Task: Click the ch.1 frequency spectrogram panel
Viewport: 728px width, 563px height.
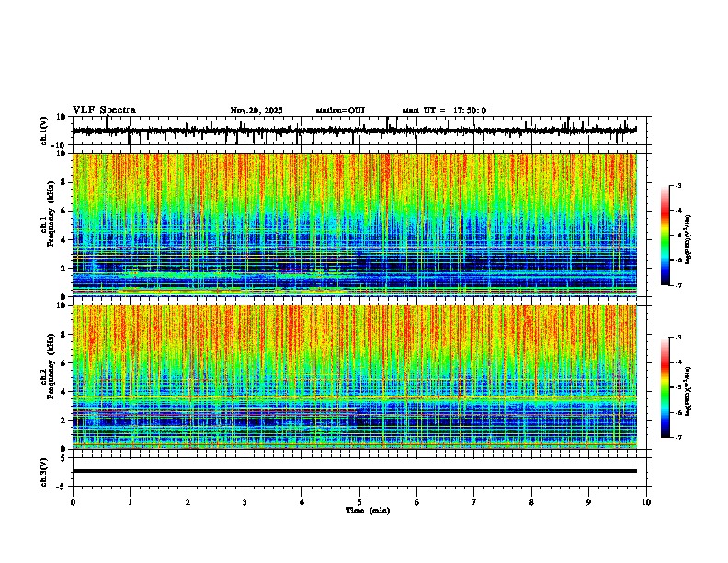Action: pos(354,224)
